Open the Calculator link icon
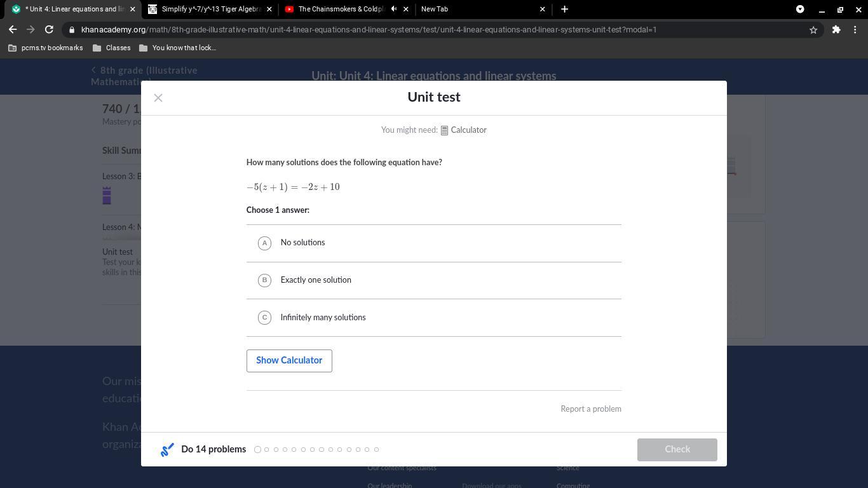This screenshot has width=868, height=488. [445, 130]
